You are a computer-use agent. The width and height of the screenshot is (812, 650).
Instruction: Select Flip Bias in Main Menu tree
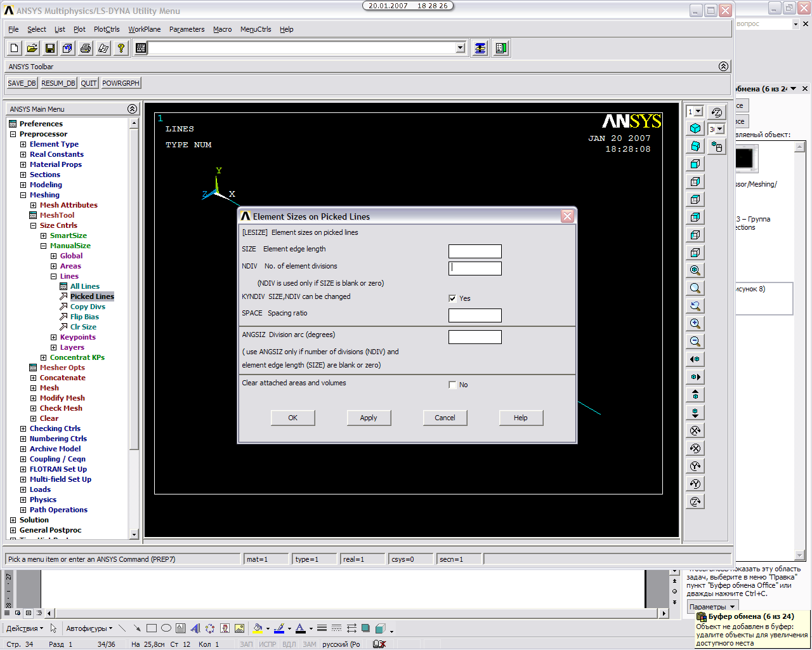[x=84, y=317]
